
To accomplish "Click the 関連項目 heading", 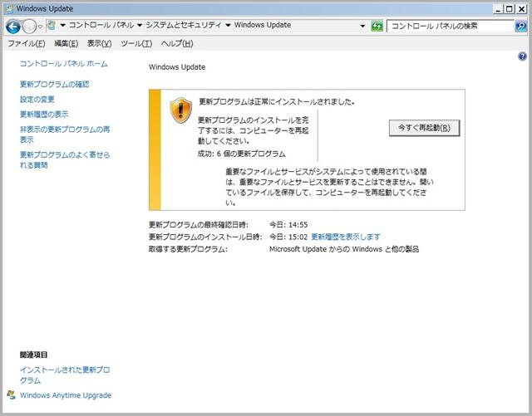I will tap(33, 355).
